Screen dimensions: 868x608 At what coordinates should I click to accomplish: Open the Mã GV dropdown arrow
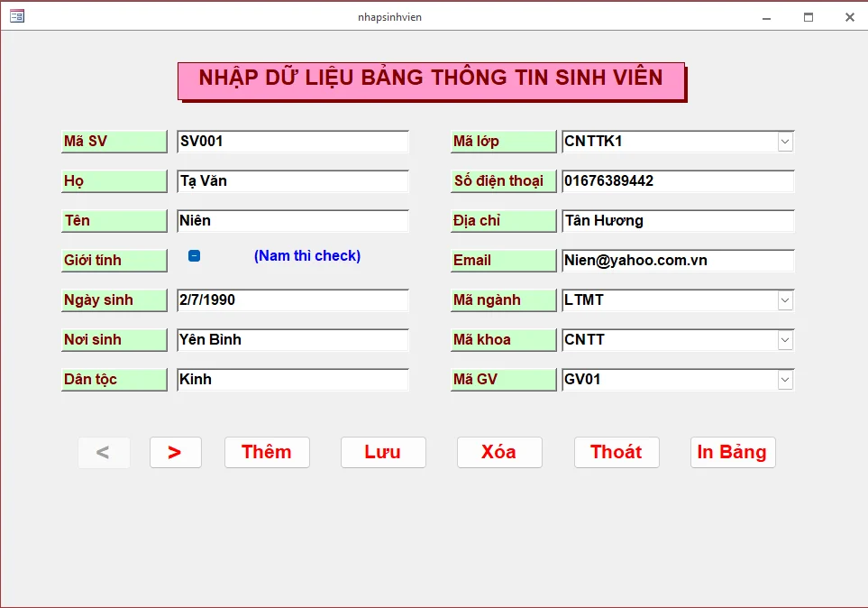pyautogui.click(x=785, y=380)
